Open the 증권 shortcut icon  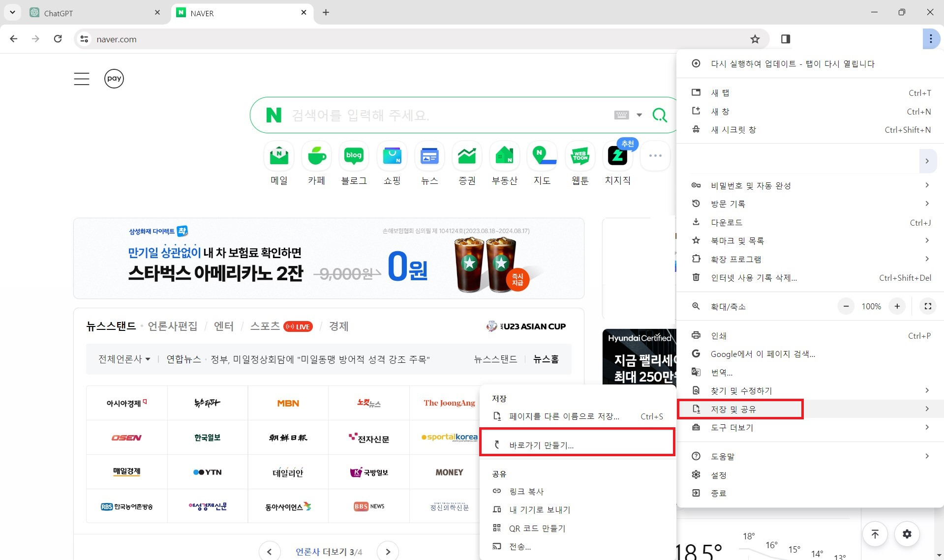tap(467, 156)
